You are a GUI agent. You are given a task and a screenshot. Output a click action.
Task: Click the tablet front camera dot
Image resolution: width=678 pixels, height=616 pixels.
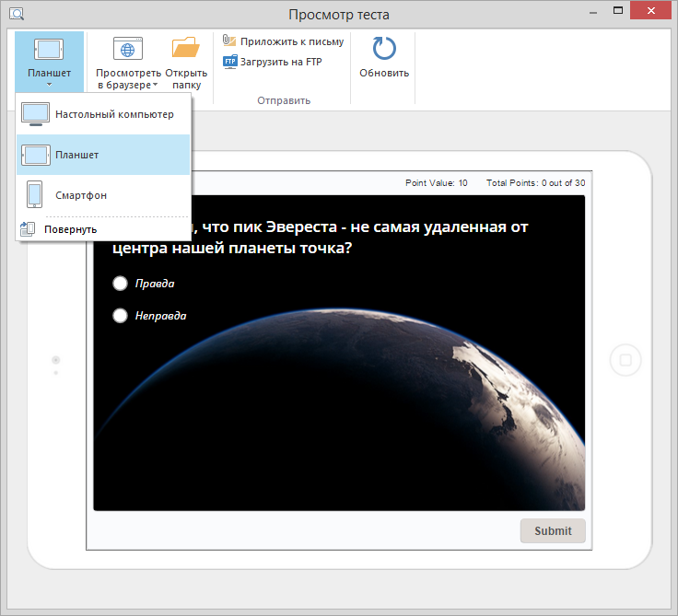56,360
